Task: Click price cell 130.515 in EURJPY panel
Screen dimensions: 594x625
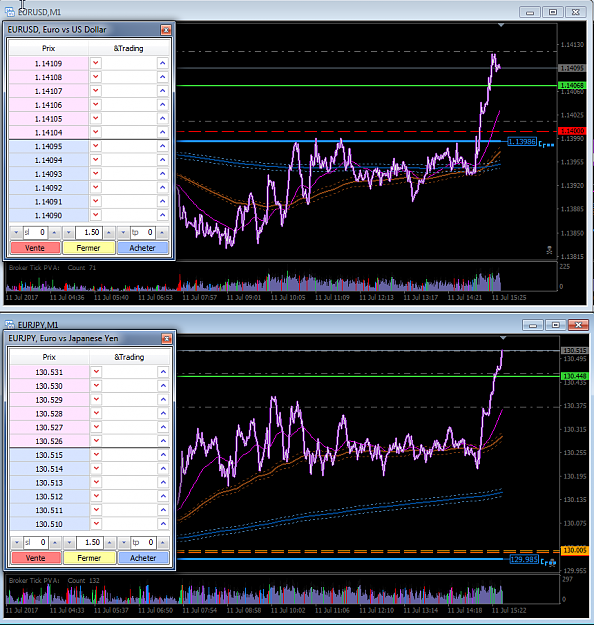Action: [x=49, y=455]
